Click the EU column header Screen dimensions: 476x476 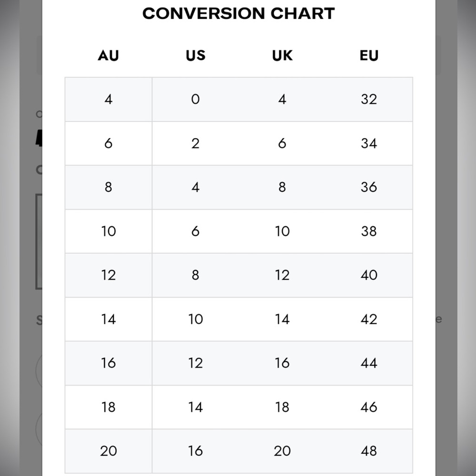coord(369,56)
